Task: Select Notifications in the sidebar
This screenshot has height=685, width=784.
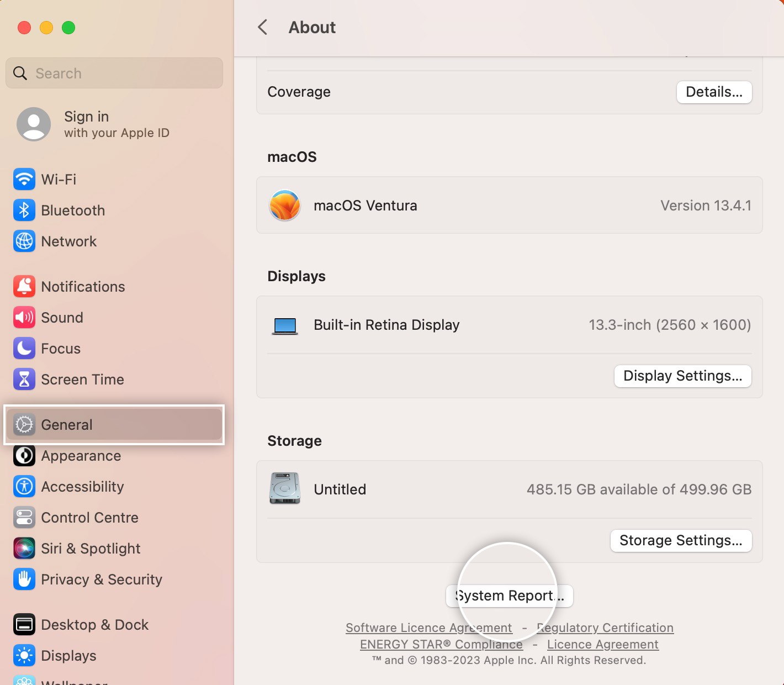Action: tap(114, 286)
